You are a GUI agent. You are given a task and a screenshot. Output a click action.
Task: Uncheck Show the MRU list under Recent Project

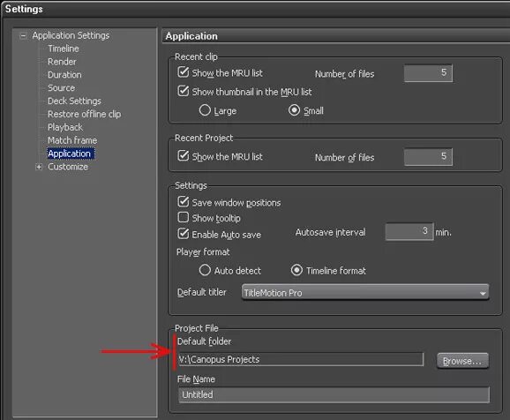tap(184, 156)
